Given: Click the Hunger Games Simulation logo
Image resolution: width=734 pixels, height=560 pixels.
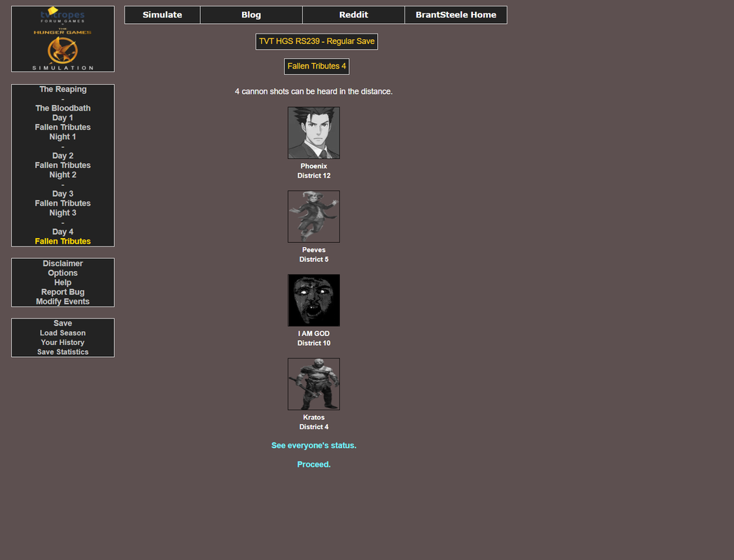Looking at the screenshot, I should (x=63, y=39).
